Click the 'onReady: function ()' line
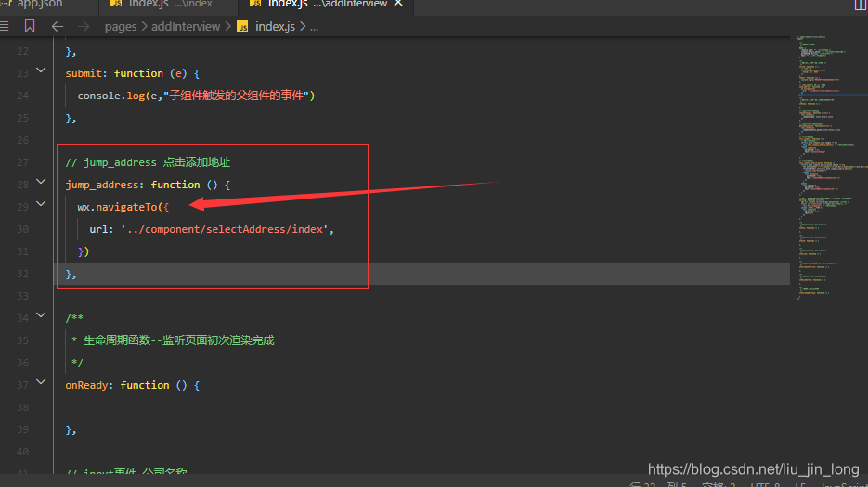868x487 pixels. (x=133, y=385)
